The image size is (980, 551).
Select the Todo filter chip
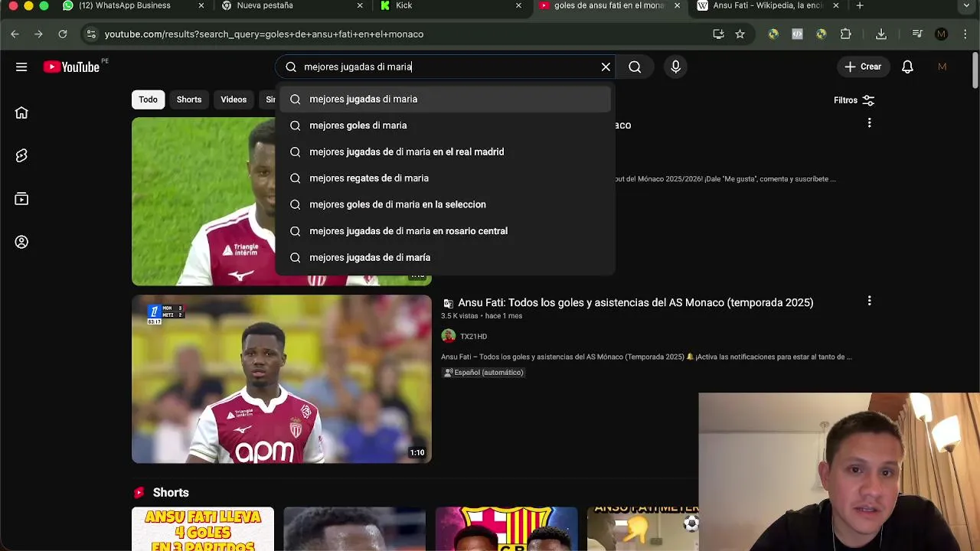[x=148, y=99]
